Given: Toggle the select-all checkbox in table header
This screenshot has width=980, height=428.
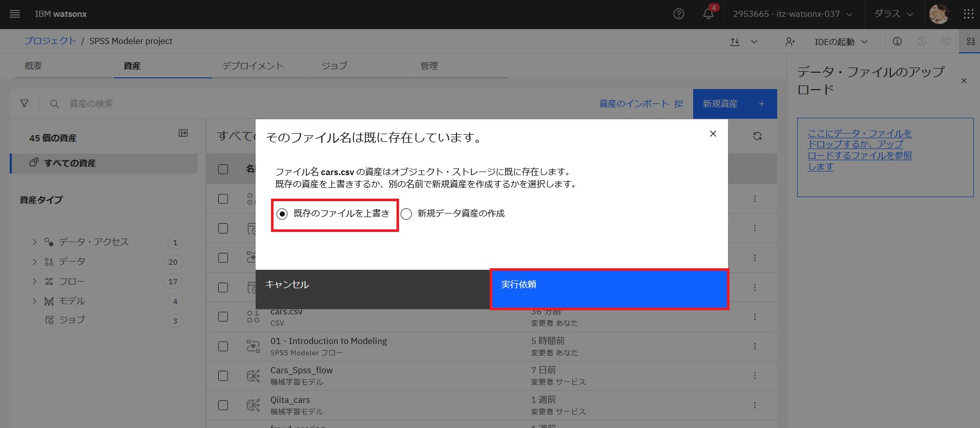Looking at the screenshot, I should pyautogui.click(x=223, y=169).
